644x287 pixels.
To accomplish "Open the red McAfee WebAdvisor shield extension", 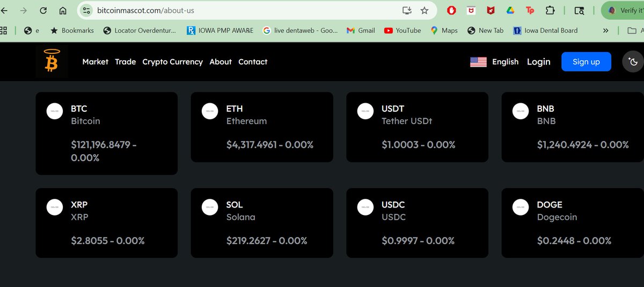I will point(491,10).
